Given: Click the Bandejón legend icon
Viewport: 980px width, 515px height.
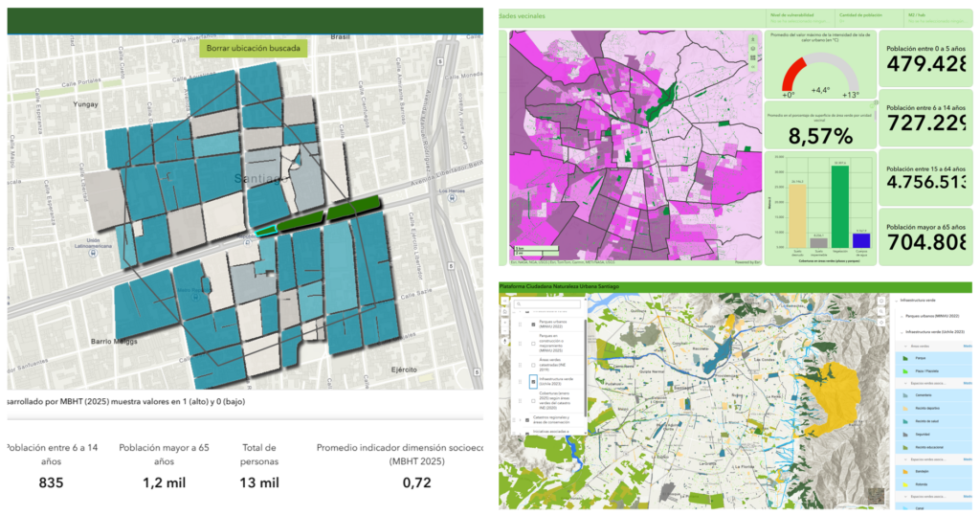Looking at the screenshot, I should 905,471.
